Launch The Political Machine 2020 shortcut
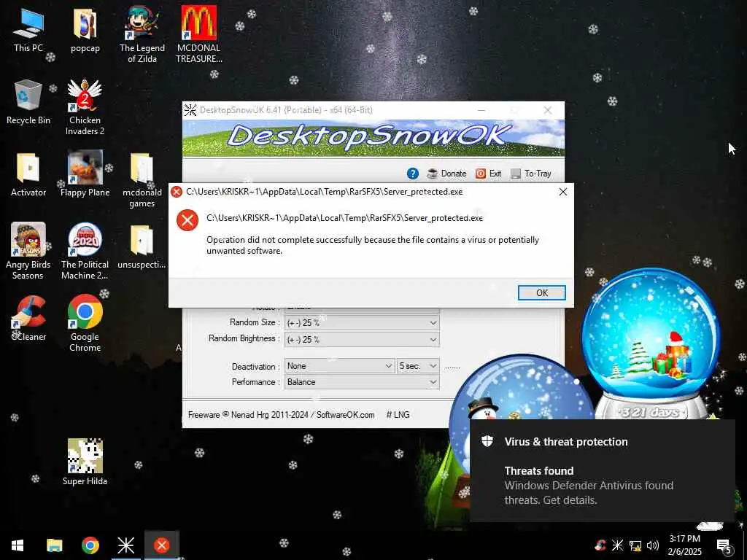 coord(85,251)
